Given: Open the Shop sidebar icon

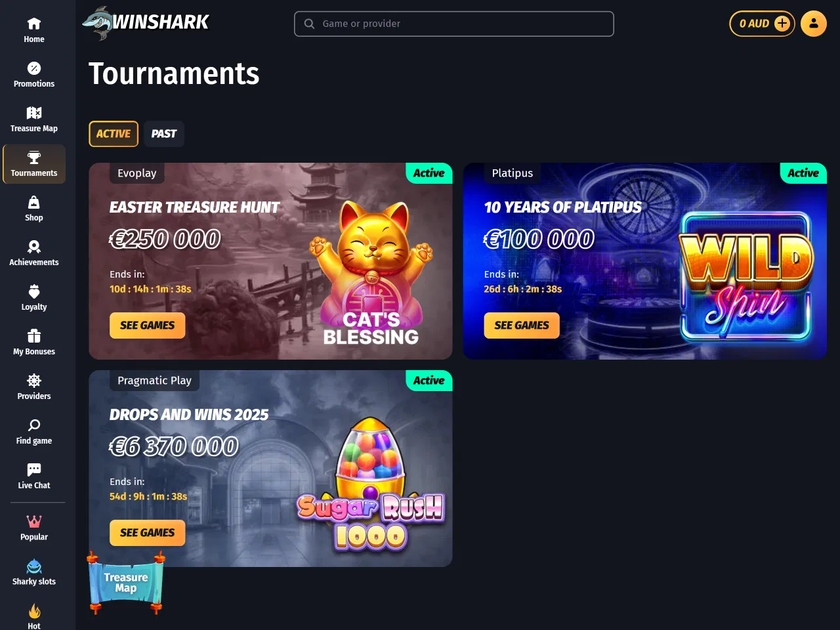Looking at the screenshot, I should (x=34, y=202).
